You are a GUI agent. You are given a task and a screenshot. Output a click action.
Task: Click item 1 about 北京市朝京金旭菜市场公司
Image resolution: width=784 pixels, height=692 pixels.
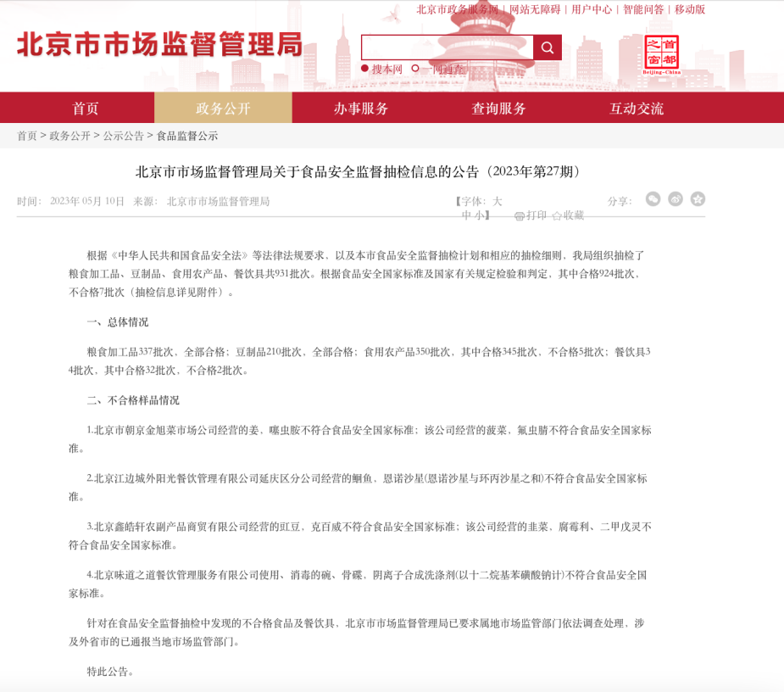pyautogui.click(x=360, y=438)
